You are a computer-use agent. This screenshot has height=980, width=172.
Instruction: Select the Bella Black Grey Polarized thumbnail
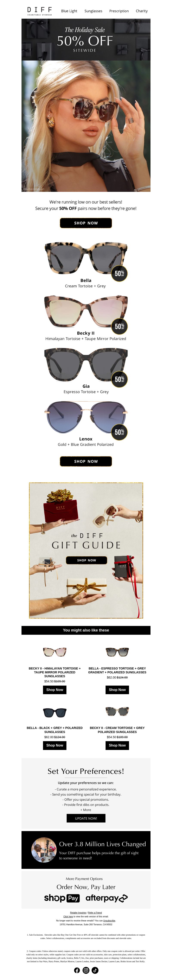55,713
